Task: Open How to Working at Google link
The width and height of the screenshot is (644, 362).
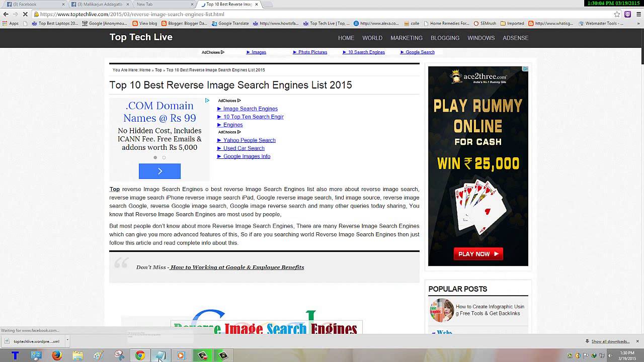Action: tap(236, 267)
